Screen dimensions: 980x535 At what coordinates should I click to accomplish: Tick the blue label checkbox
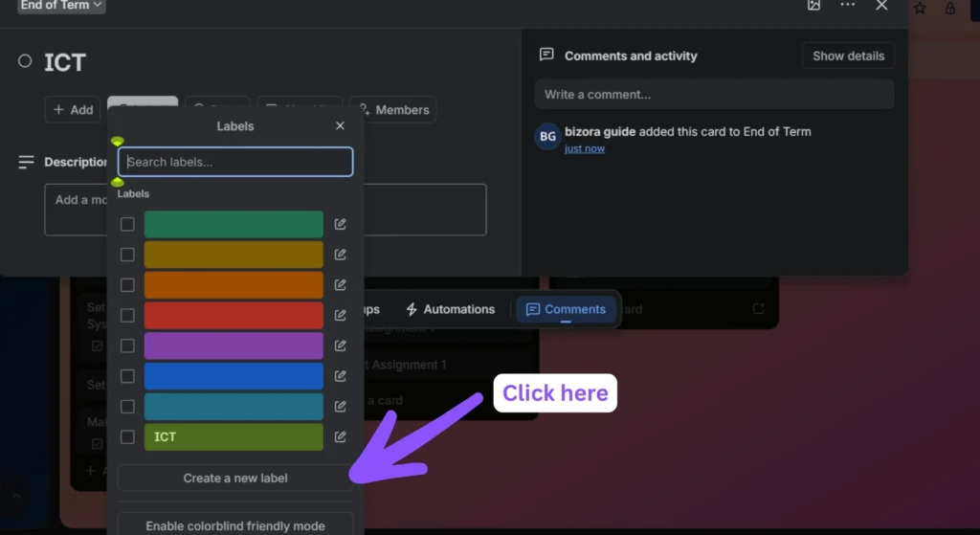pos(127,376)
